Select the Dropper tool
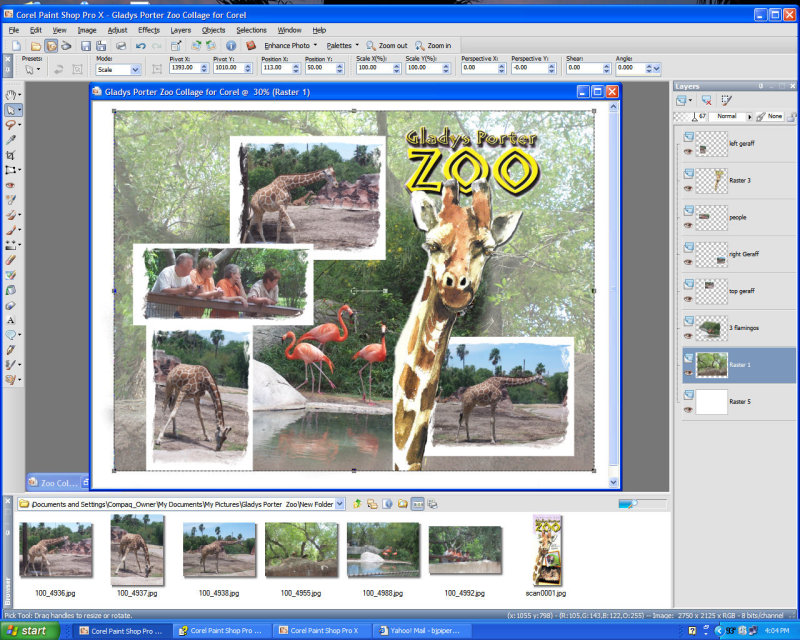 [10, 139]
